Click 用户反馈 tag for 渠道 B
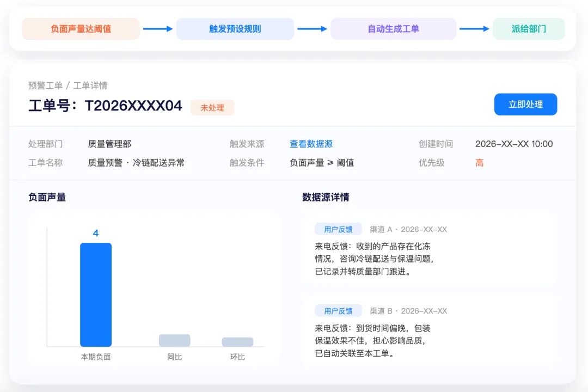588x392 pixels. (338, 311)
